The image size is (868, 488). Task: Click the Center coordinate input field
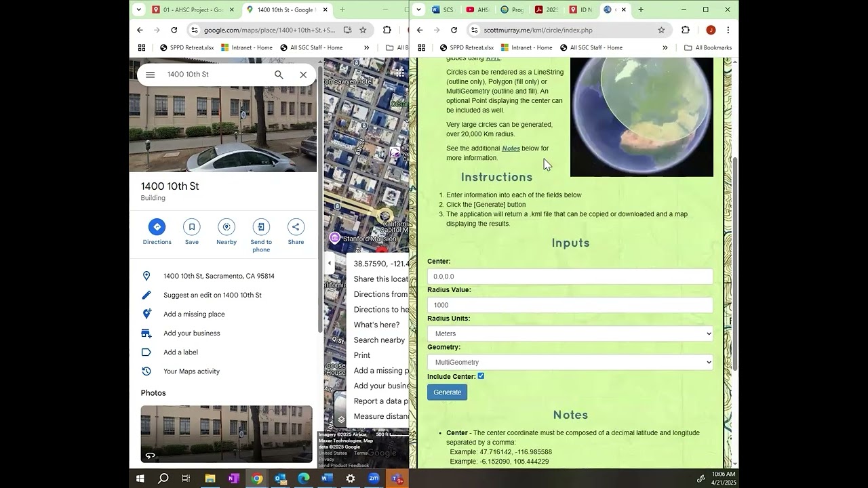click(x=570, y=277)
